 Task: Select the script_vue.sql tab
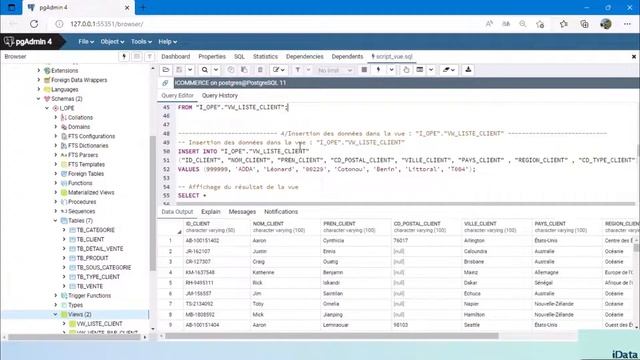[392, 56]
